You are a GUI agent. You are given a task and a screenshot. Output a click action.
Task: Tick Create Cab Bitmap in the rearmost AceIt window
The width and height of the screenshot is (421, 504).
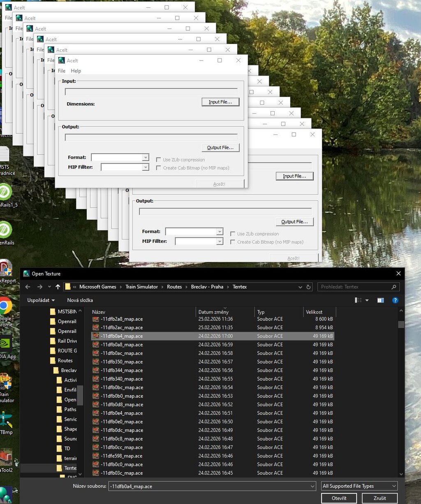click(233, 242)
